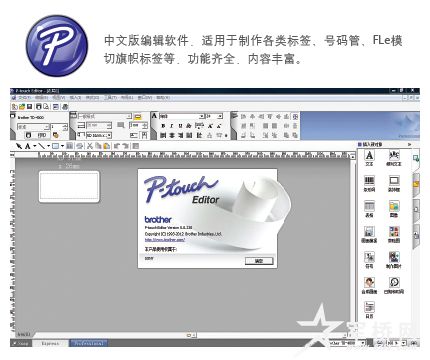430x360 pixels.
Task: Insert a Barcode object from the side panel
Action: (369, 183)
